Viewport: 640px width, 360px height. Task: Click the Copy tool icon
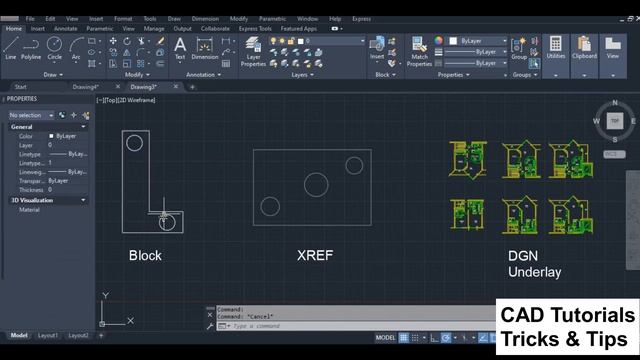113,52
